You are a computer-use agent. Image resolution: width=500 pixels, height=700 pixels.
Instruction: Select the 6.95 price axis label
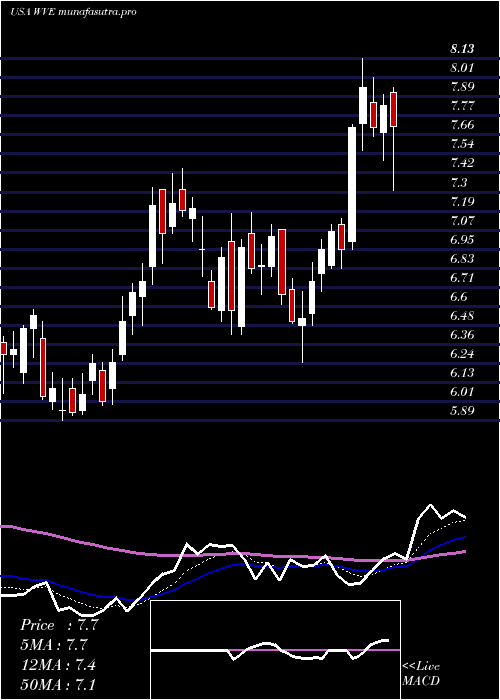click(462, 240)
